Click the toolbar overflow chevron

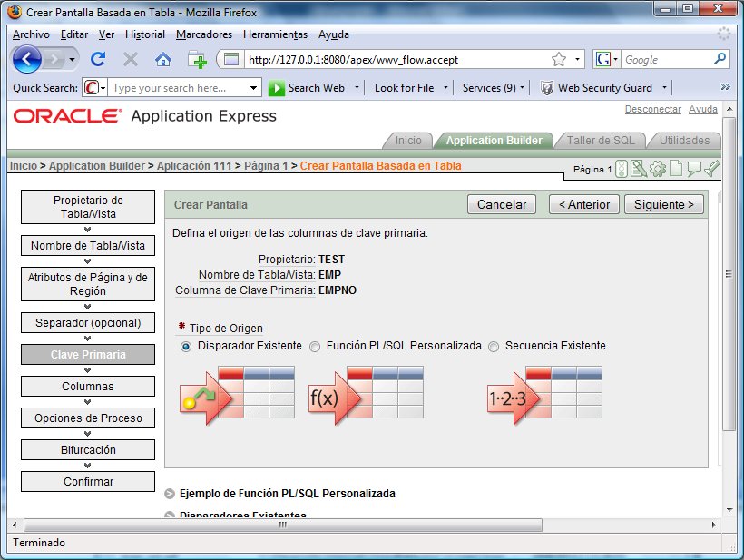pos(725,87)
